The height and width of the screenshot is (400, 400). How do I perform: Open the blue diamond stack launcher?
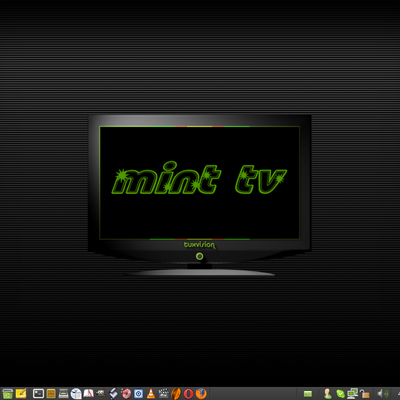[113, 394]
